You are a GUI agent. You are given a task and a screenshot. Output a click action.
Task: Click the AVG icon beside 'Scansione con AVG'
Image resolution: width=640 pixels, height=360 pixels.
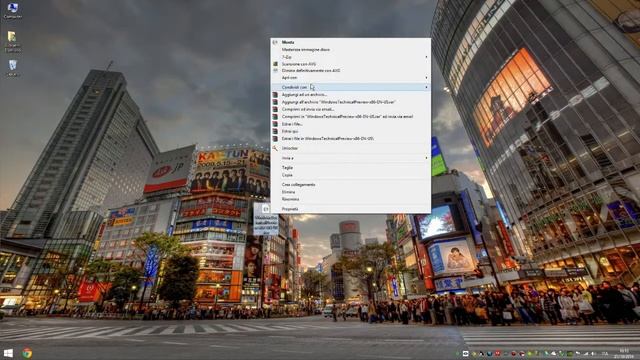(276, 64)
